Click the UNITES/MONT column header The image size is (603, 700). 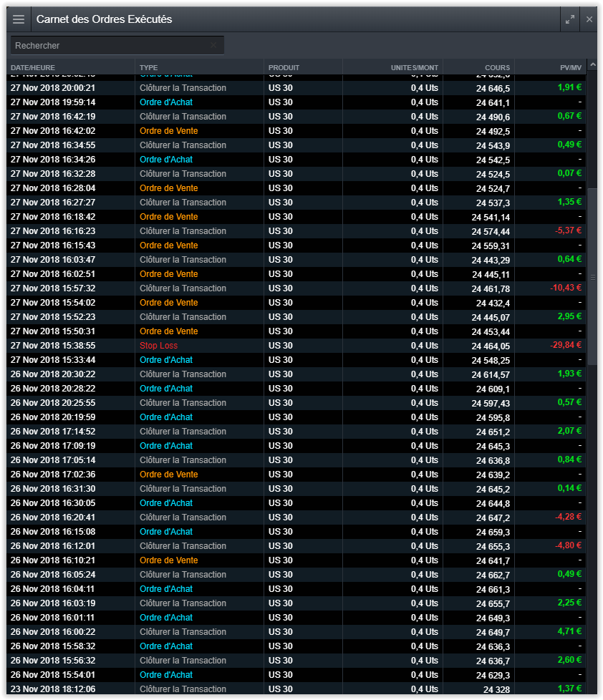[414, 68]
